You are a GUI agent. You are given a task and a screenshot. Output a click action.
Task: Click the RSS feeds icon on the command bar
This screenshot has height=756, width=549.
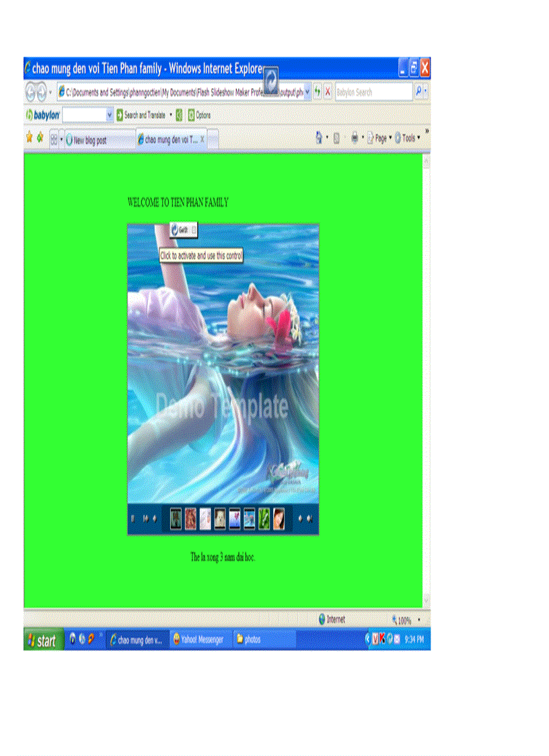pyautogui.click(x=336, y=137)
